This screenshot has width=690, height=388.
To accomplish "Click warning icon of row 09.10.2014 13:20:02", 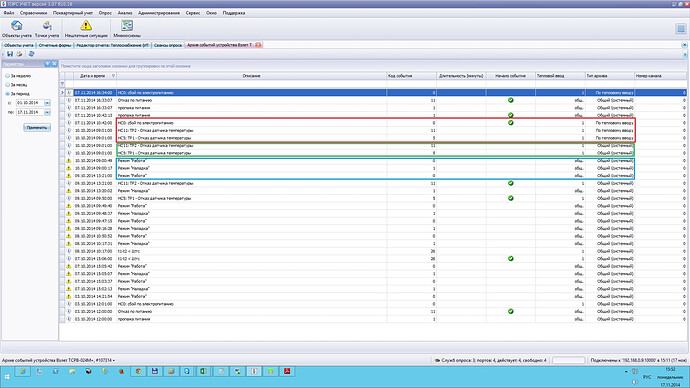I will click(x=69, y=191).
